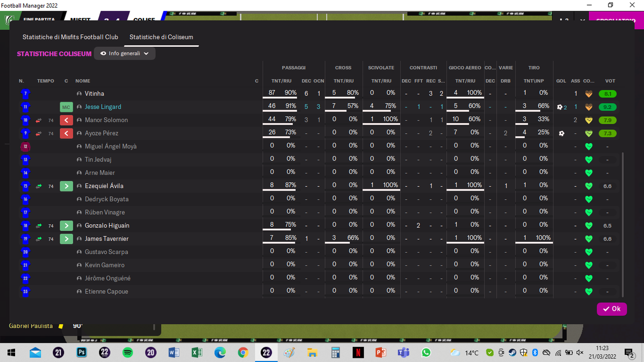Click Jesse Lingard's number 11 shirt icon
This screenshot has width=644, height=362.
pos(26,107)
